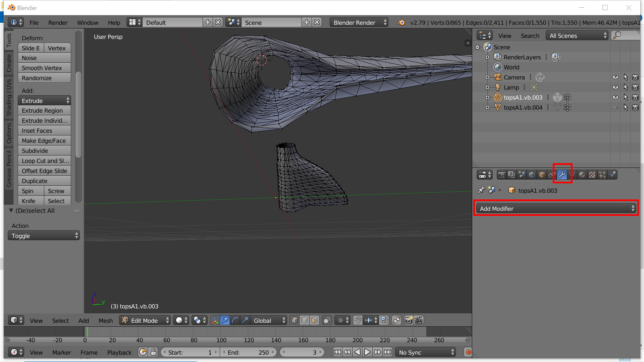The image size is (644, 362).
Task: Play the animation forward
Action: pyautogui.click(x=367, y=352)
